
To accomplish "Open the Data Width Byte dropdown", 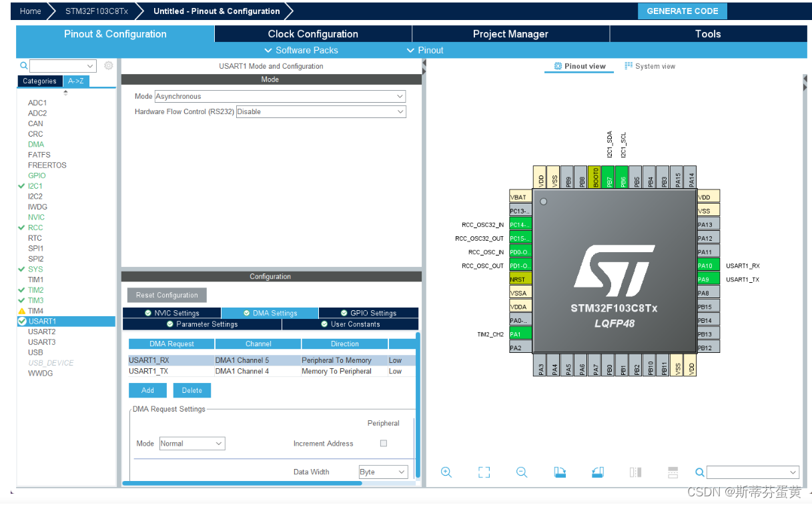I will pos(384,472).
